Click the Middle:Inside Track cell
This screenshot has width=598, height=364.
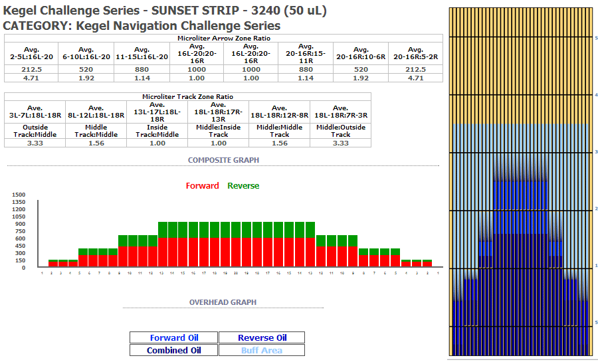[x=219, y=131]
